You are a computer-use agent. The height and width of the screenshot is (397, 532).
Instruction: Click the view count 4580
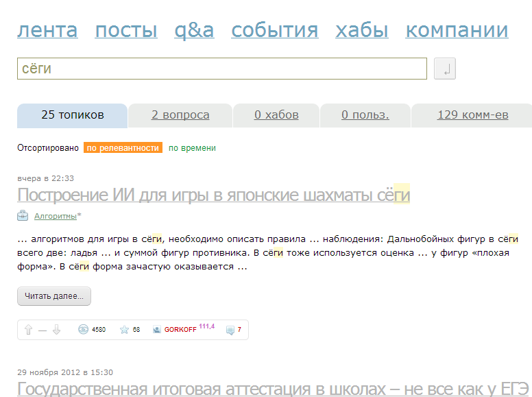click(99, 330)
